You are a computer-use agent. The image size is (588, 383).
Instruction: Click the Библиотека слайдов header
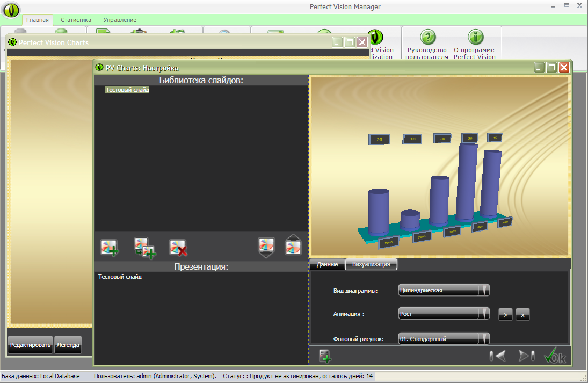pos(201,80)
